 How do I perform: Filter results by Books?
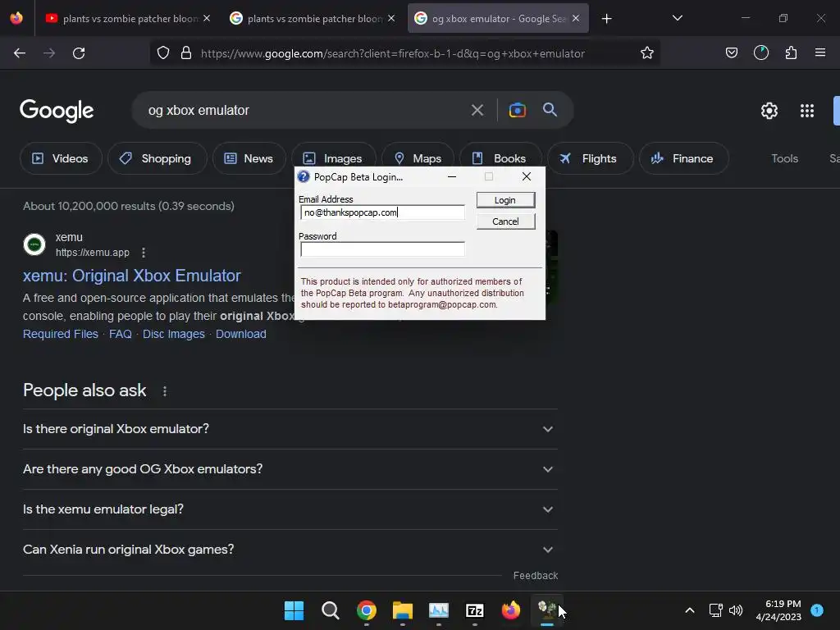click(500, 158)
